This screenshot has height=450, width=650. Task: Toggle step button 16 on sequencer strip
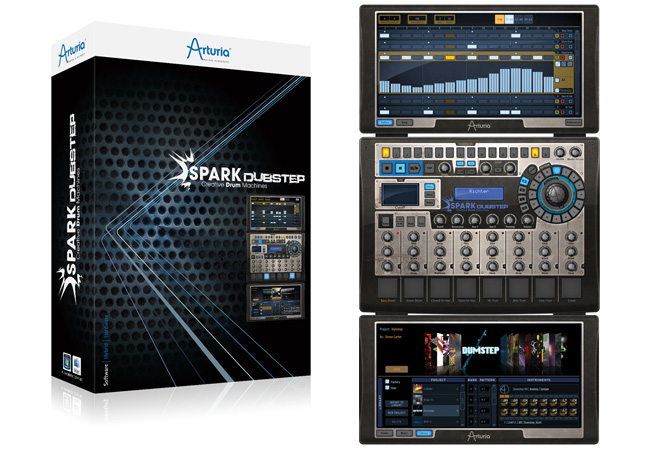[x=546, y=152]
